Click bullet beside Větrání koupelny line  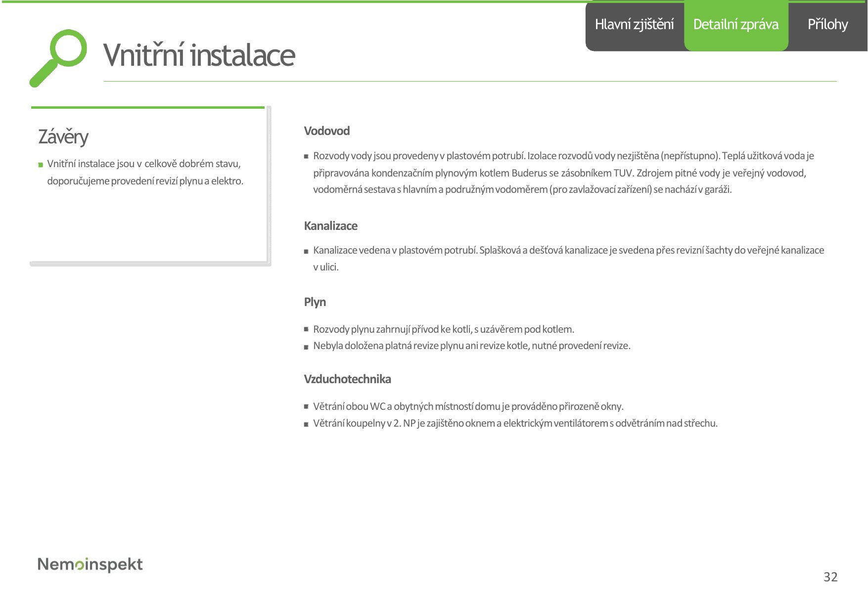pyautogui.click(x=306, y=424)
